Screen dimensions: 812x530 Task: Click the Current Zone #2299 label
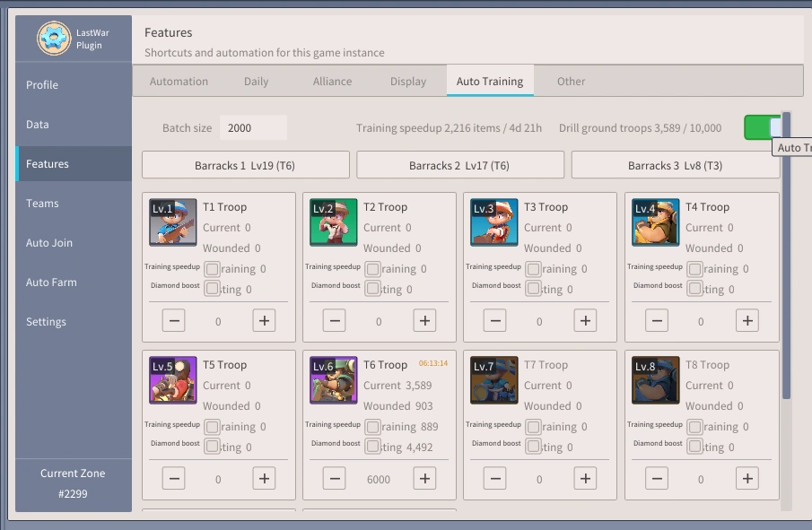tap(73, 483)
